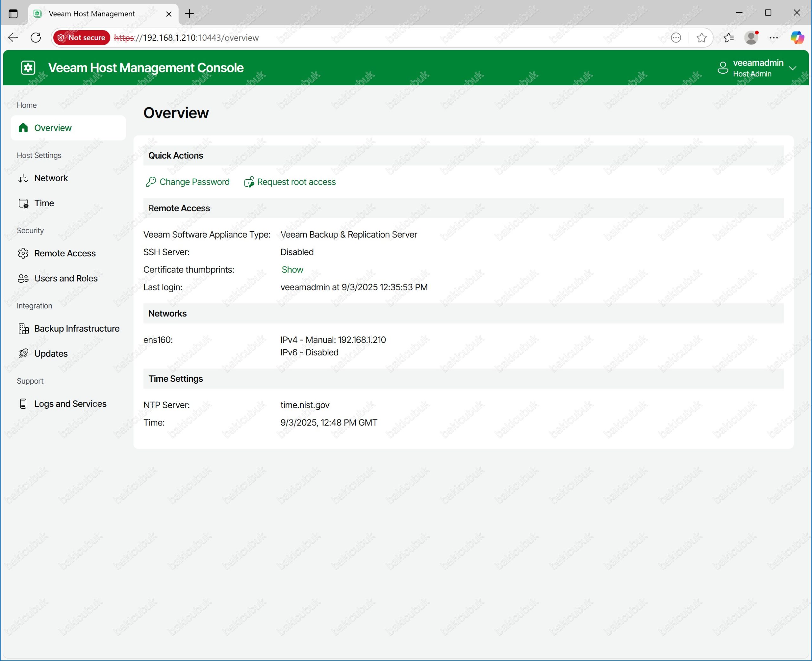
Task: Open the Overview home icon
Action: pos(23,128)
